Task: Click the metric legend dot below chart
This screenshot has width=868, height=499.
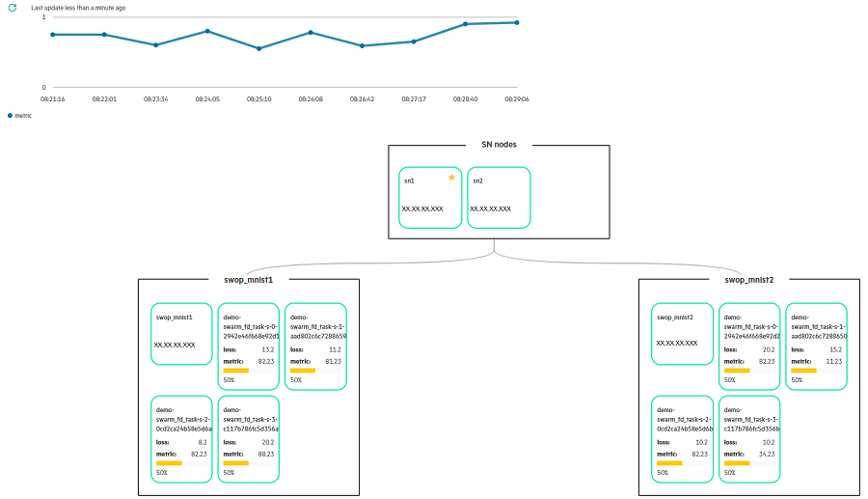Action: click(11, 115)
